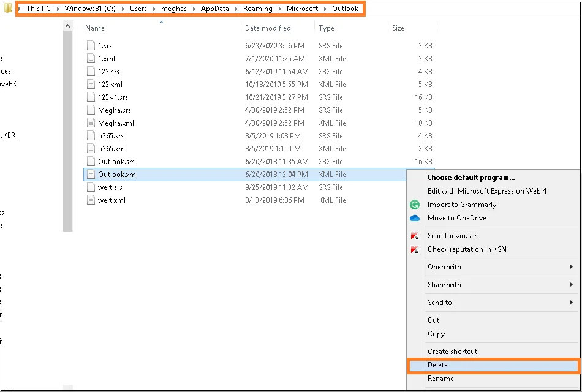Click the o365.srs file icon
Image resolution: width=582 pixels, height=392 pixels.
(91, 136)
